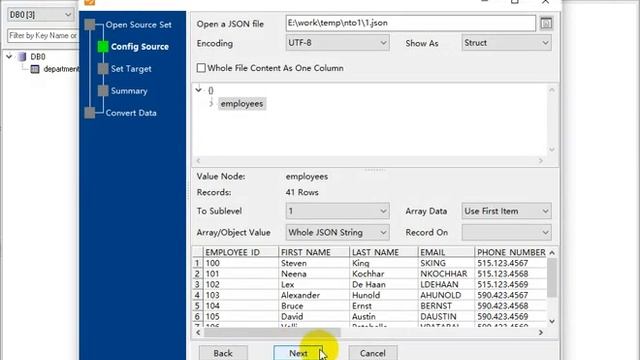Click the 590.423.4567 phone cell

coord(511,295)
